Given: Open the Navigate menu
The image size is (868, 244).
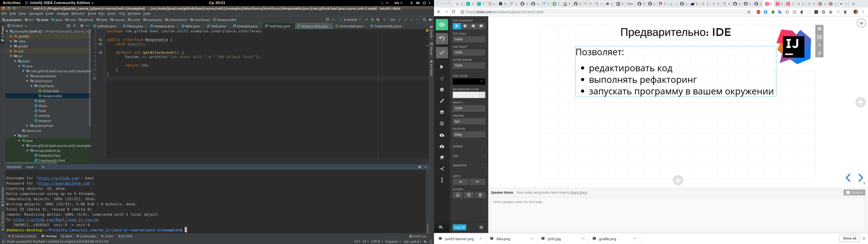Looking at the screenshot, I should 36,14.
